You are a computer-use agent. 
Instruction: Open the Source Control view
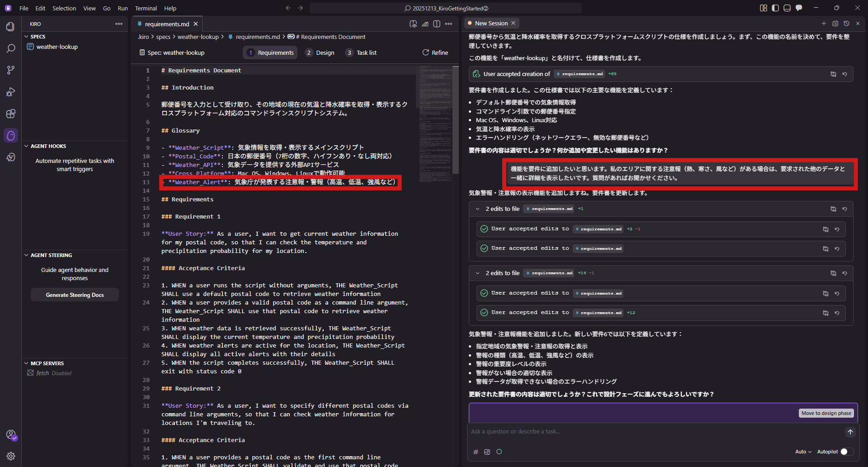pyautogui.click(x=10, y=70)
